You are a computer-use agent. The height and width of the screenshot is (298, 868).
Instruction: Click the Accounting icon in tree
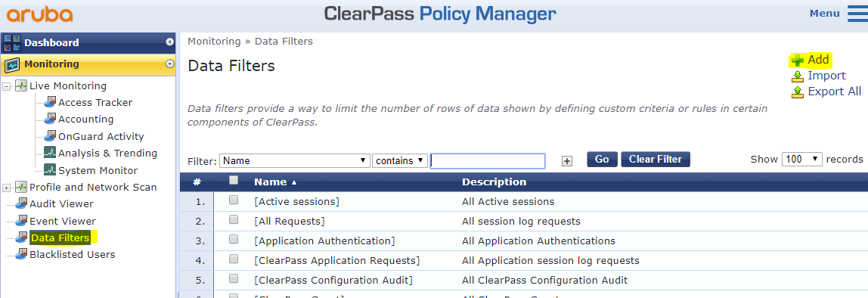(x=50, y=119)
